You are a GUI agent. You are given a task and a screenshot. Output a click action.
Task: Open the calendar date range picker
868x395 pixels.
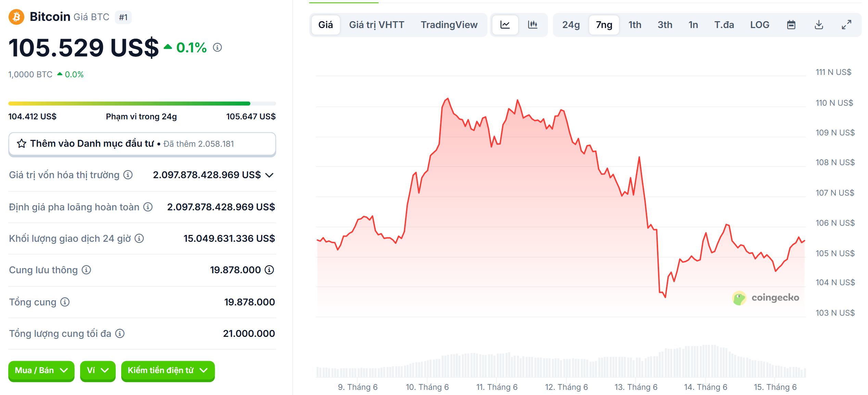tap(791, 25)
